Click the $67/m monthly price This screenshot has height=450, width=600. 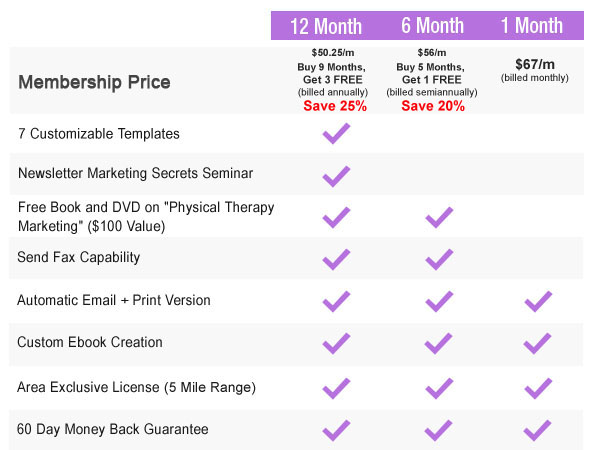click(x=535, y=64)
